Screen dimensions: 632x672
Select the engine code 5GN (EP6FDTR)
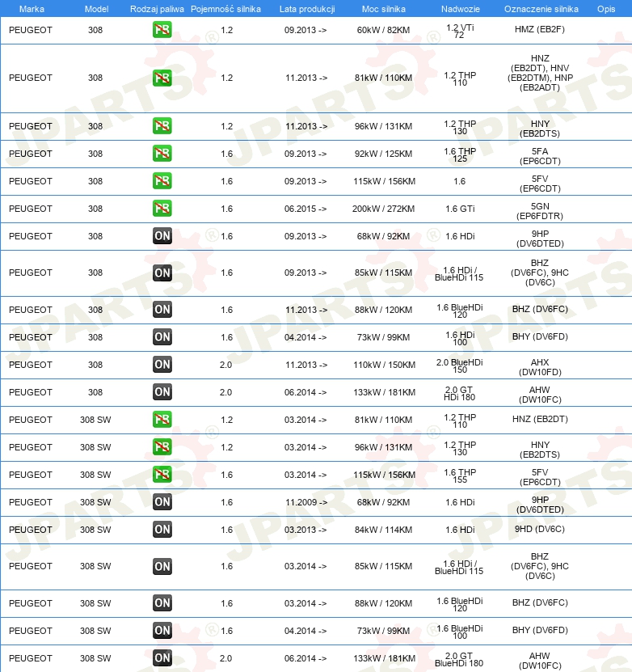(x=540, y=211)
